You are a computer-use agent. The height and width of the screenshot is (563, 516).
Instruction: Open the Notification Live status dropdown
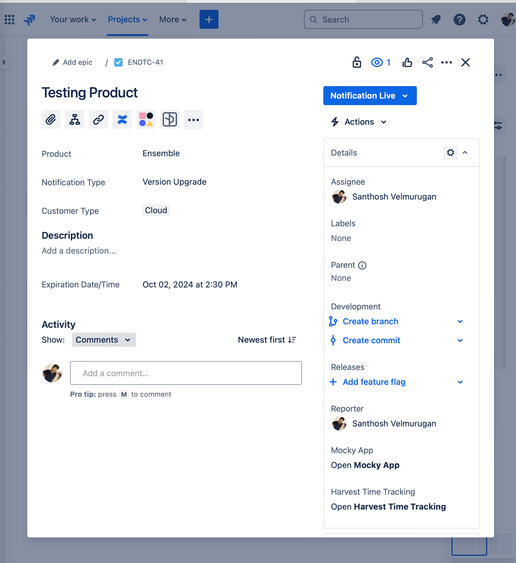click(x=370, y=96)
